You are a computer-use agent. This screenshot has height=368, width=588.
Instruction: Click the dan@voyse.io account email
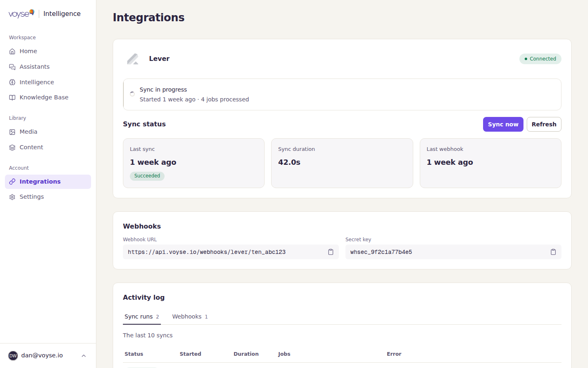[42, 355]
